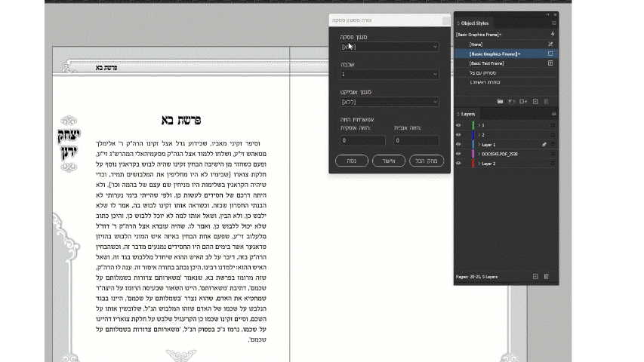
Task: Click the אישור button
Action: pyautogui.click(x=389, y=161)
